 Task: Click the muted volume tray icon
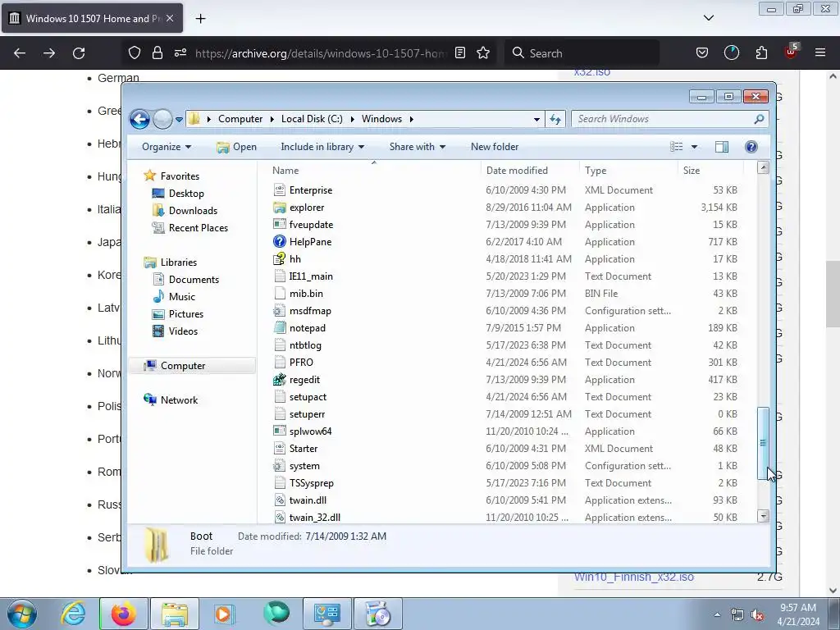coord(757,614)
